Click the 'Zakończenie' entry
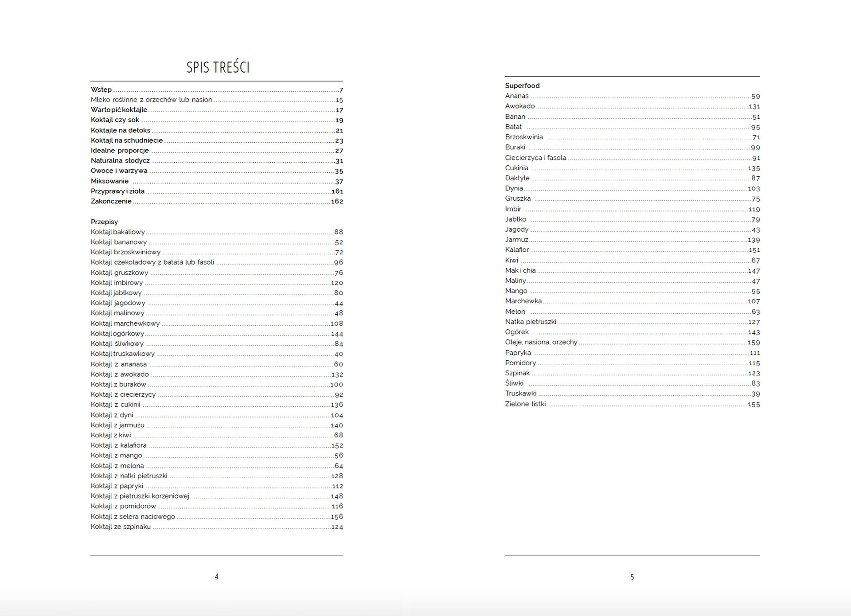Screen dimensions: 851x616 click(x=111, y=202)
